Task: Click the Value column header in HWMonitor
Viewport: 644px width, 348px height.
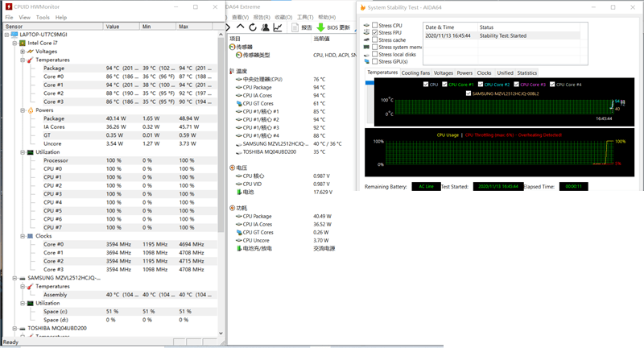Action: pyautogui.click(x=121, y=27)
